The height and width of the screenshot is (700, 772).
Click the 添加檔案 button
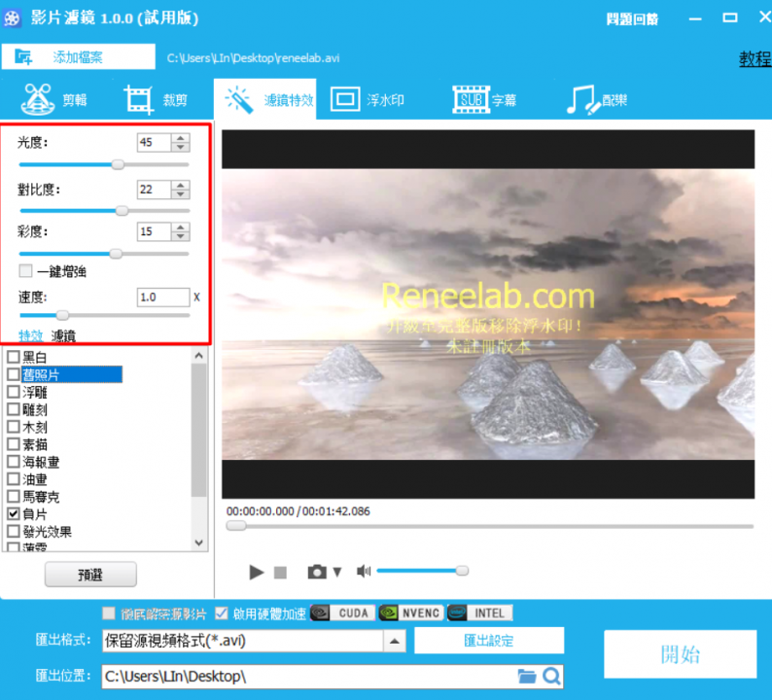point(79,56)
